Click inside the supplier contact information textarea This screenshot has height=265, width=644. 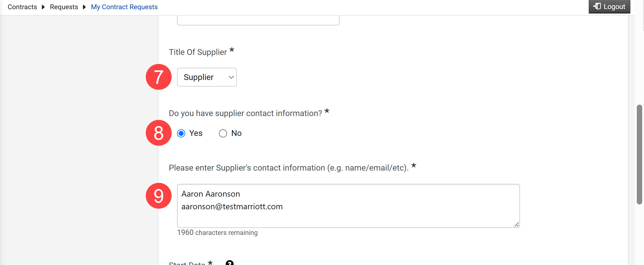point(348,206)
